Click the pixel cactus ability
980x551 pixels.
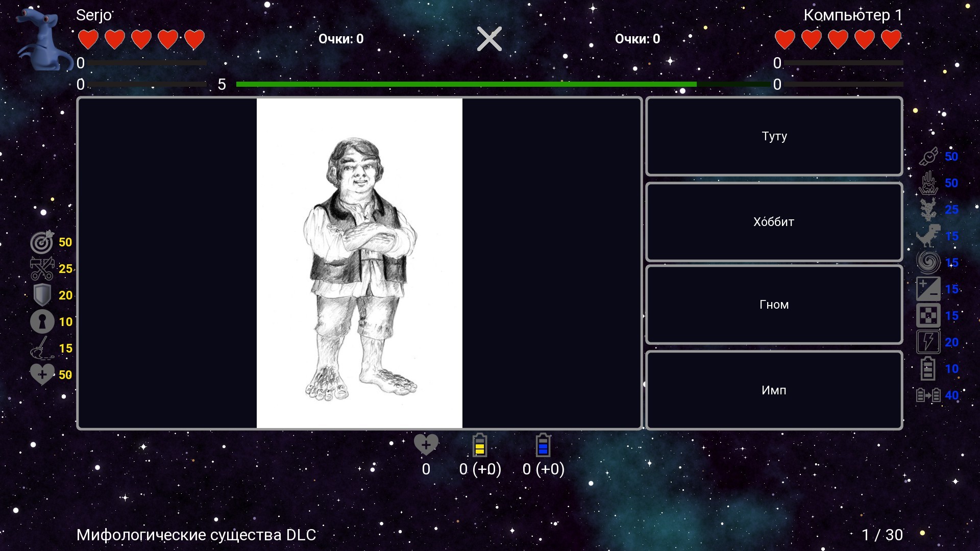point(928,210)
